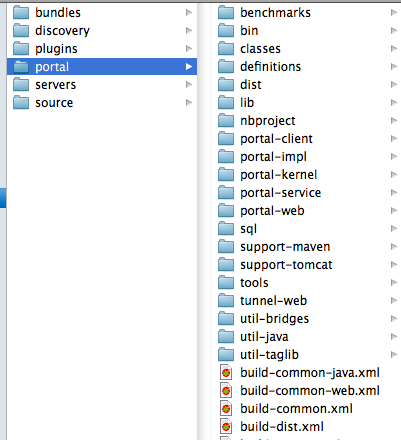
Task: Expand the servers folder arrow
Action: pyautogui.click(x=189, y=85)
